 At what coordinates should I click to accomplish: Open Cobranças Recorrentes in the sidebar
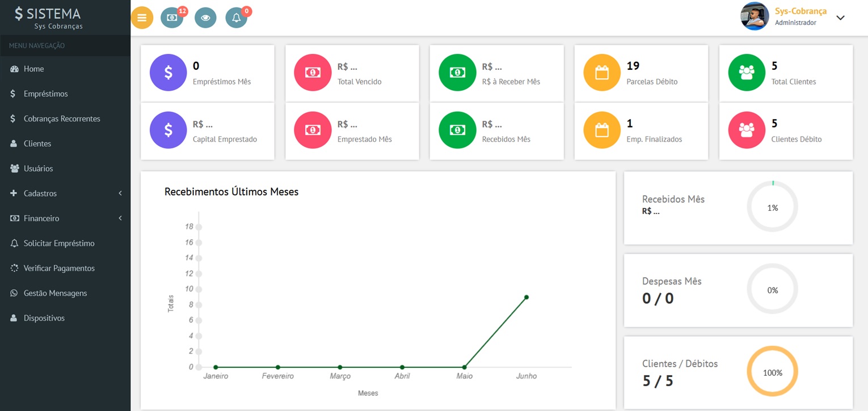pos(65,118)
